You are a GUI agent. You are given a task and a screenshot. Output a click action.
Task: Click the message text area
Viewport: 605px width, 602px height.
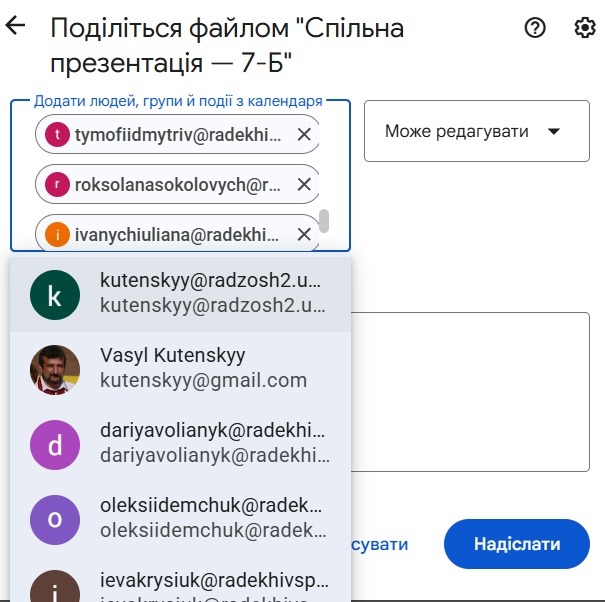(470, 392)
